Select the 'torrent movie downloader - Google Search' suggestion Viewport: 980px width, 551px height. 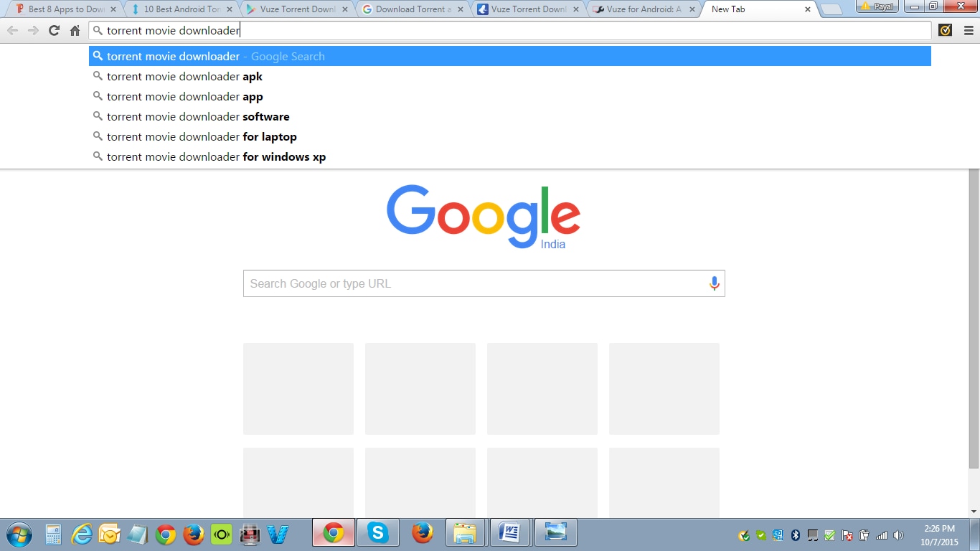pyautogui.click(x=510, y=56)
